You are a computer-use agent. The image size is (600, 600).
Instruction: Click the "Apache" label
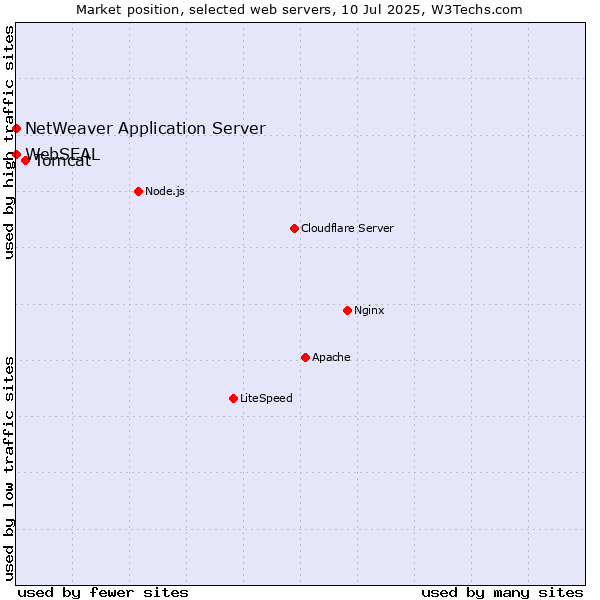331,357
